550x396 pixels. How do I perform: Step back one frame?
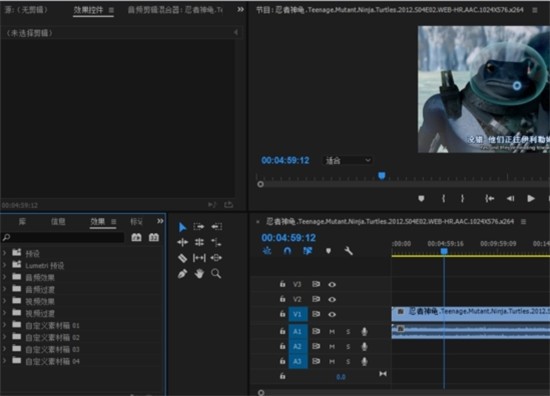[510, 199]
